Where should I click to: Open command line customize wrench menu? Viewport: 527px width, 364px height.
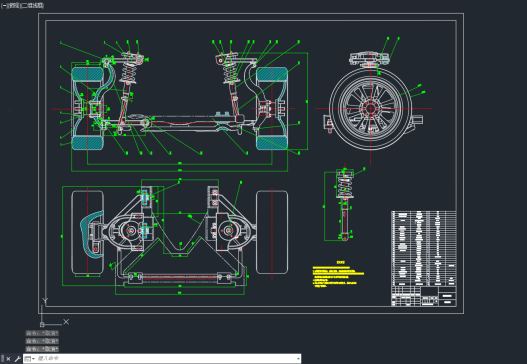click(17, 359)
